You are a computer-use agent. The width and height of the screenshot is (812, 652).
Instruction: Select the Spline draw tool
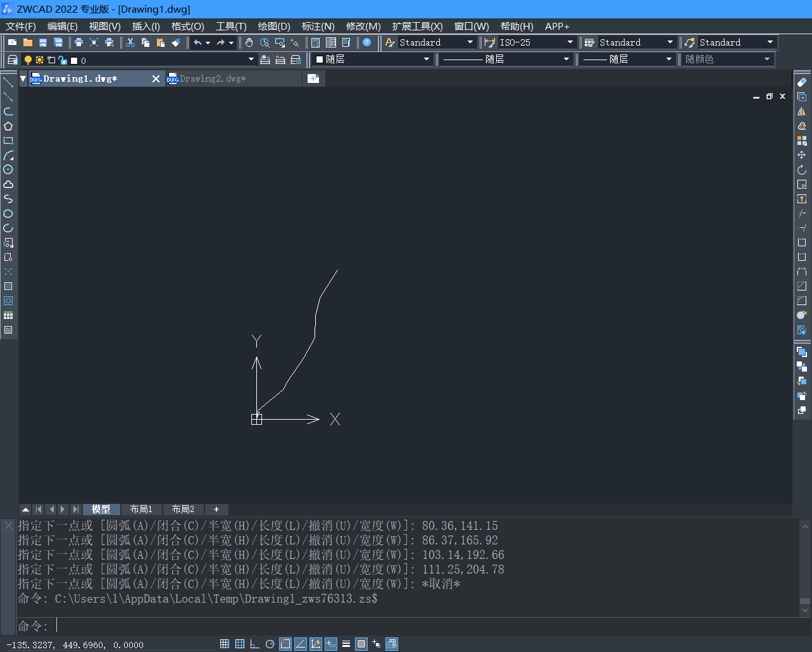pyautogui.click(x=8, y=199)
